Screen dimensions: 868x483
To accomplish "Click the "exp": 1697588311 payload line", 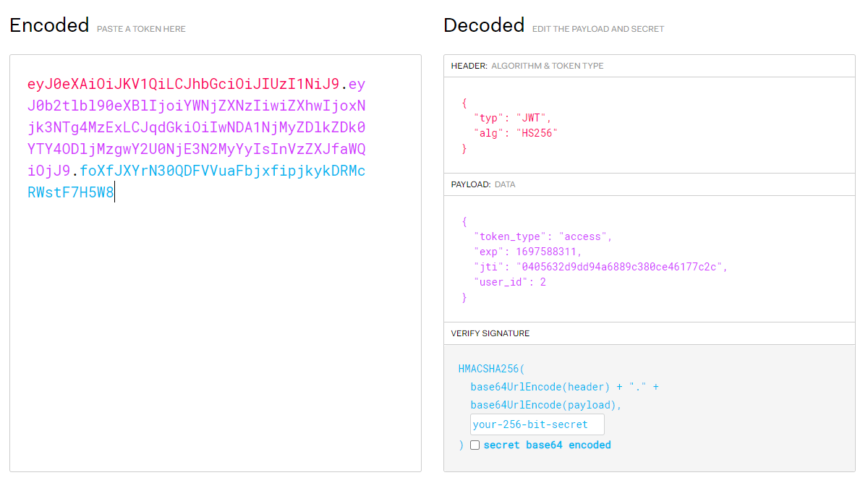I will coord(528,252).
